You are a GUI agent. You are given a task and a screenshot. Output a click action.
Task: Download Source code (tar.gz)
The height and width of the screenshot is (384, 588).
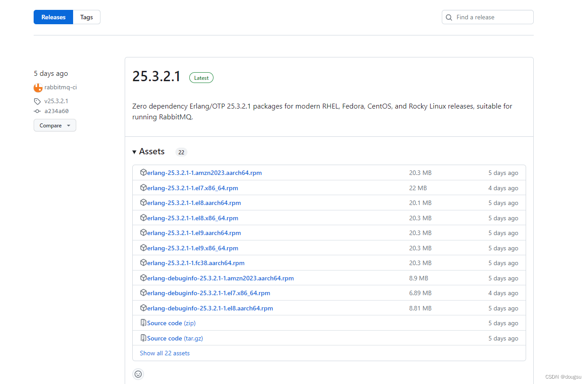(x=175, y=338)
